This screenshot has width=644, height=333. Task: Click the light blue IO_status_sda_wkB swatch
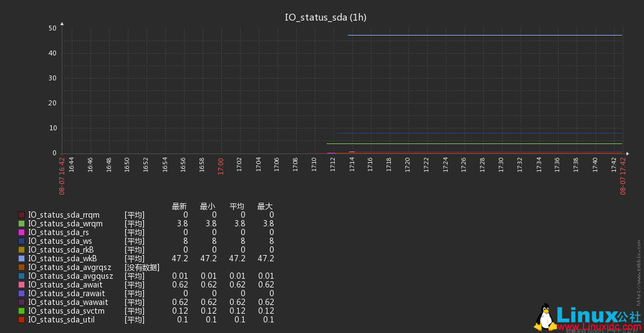pos(21,259)
